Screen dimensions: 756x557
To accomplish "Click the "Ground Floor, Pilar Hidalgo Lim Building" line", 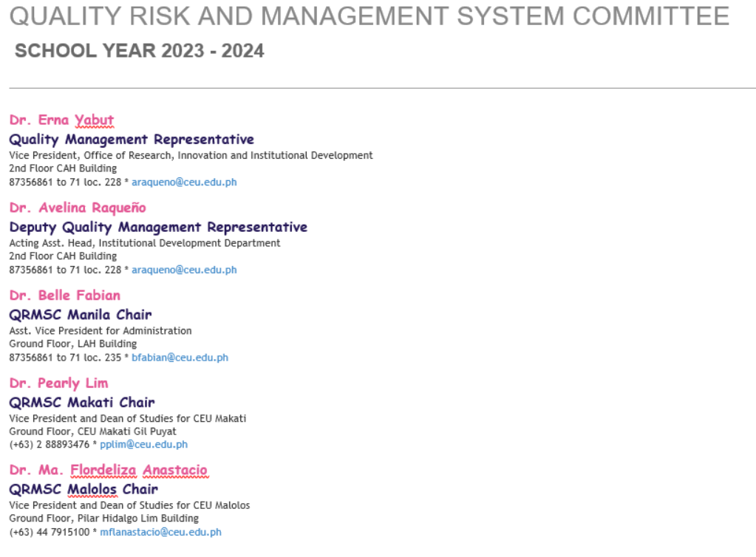I will click(103, 519).
